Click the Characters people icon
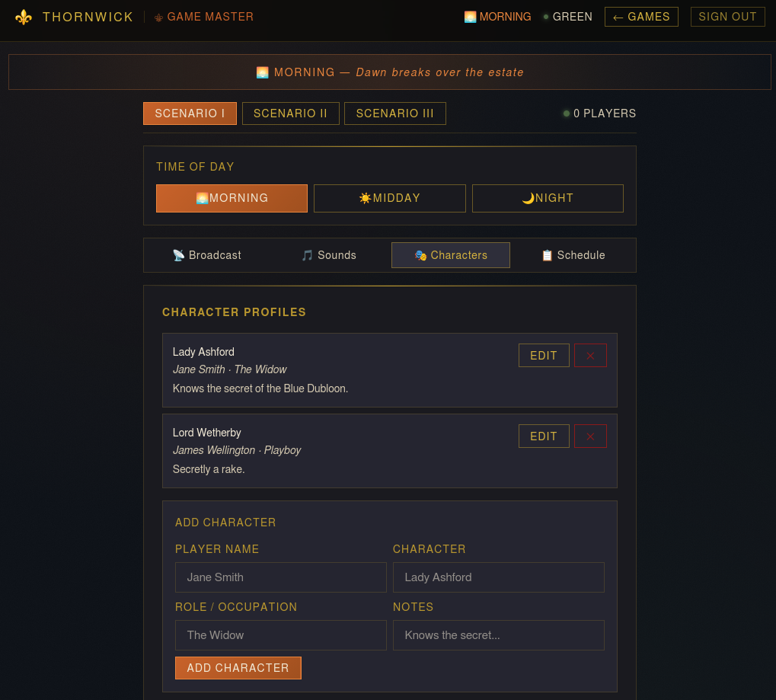Image resolution: width=776 pixels, height=700 pixels. click(421, 256)
